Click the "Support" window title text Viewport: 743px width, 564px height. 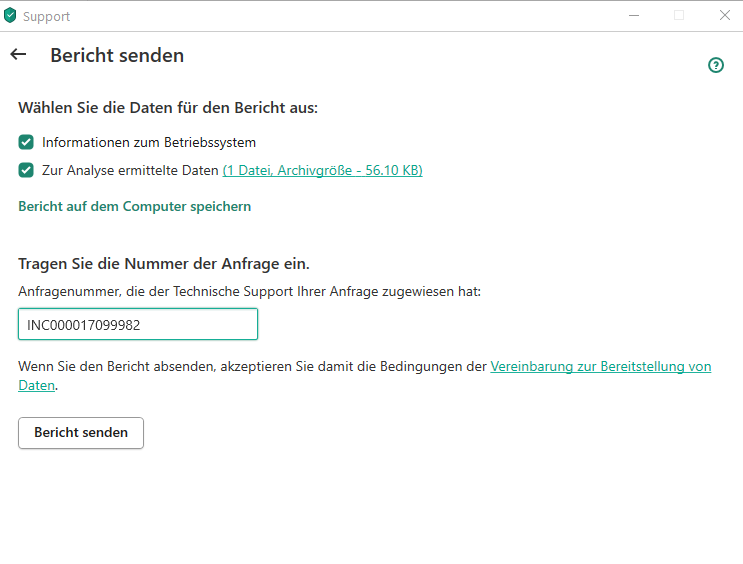(46, 16)
